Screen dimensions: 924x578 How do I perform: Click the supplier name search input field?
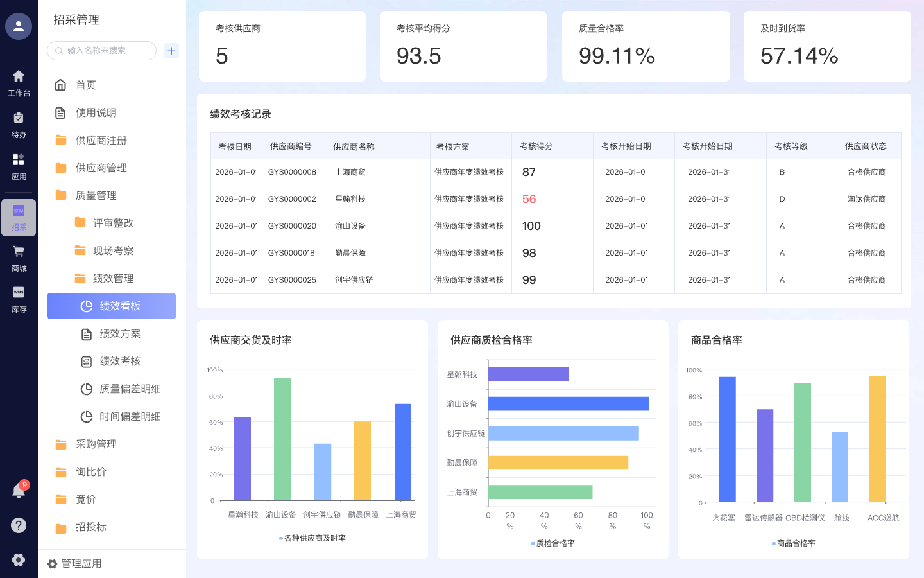click(101, 51)
